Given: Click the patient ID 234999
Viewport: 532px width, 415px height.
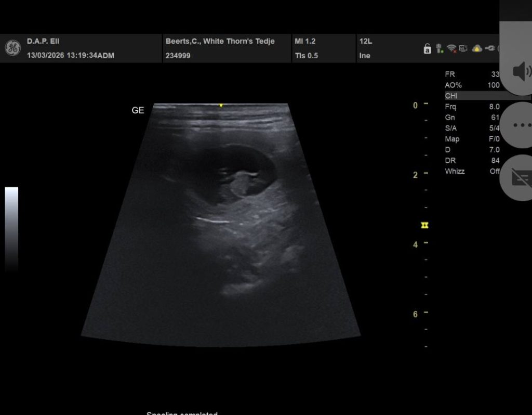Looking at the screenshot, I should tap(178, 56).
